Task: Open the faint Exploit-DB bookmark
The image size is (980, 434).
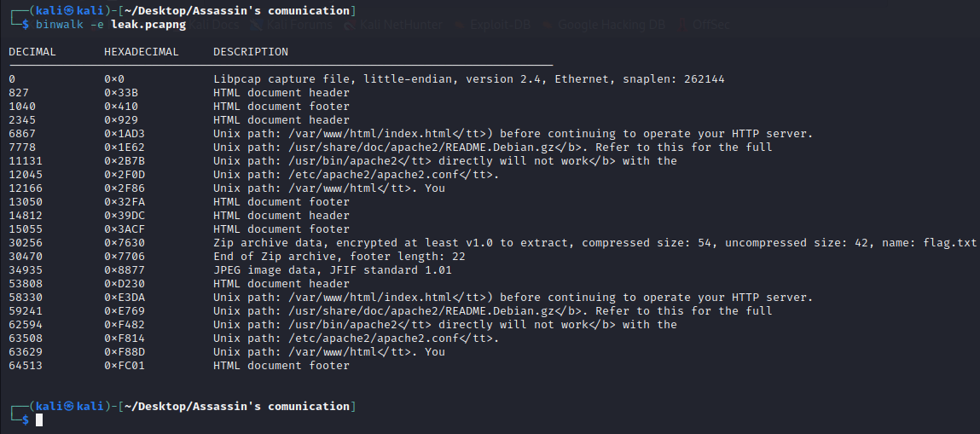Action: (500, 25)
